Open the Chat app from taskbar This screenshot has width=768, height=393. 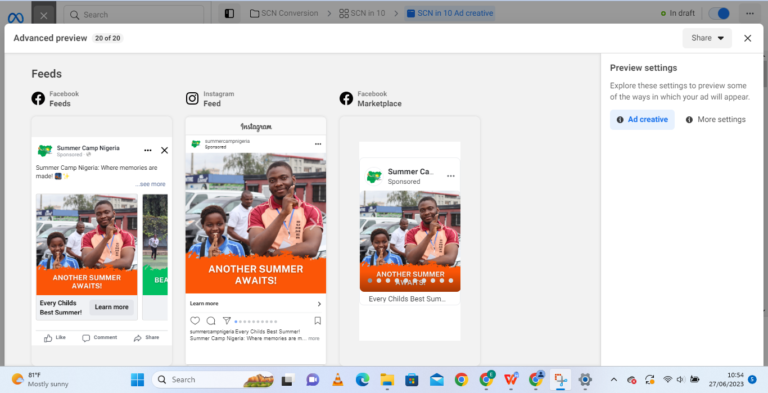(x=312, y=380)
